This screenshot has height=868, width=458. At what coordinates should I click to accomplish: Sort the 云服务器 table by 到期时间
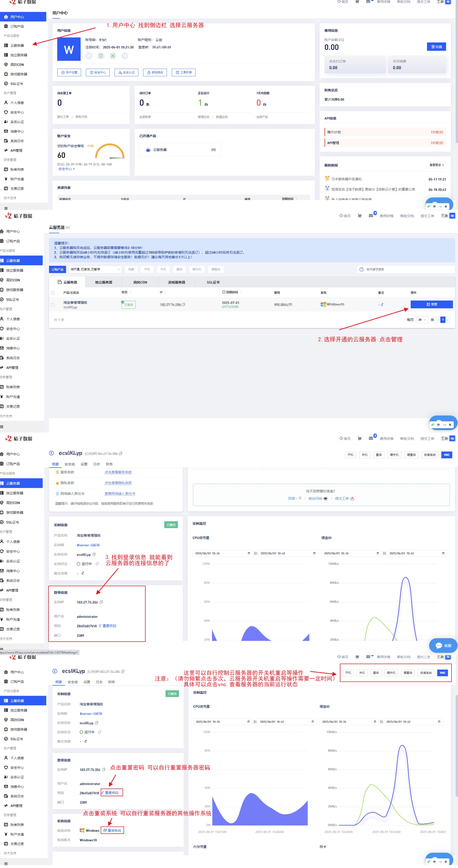click(241, 292)
